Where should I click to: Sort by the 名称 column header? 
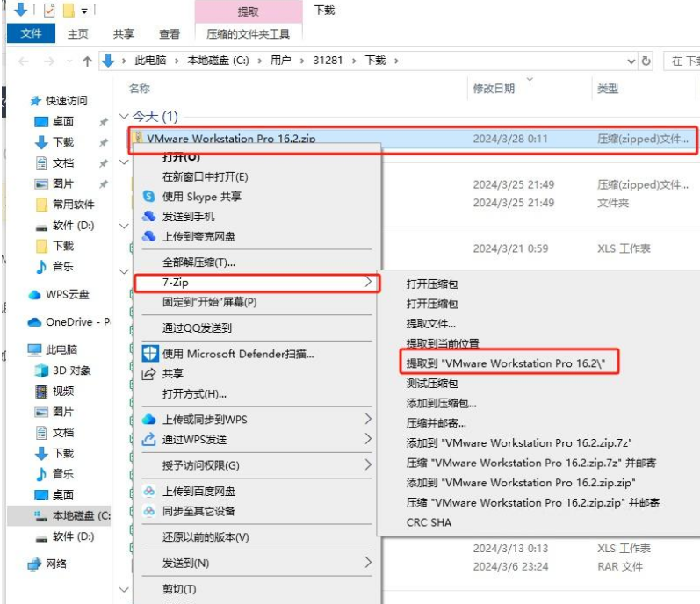coord(140,89)
